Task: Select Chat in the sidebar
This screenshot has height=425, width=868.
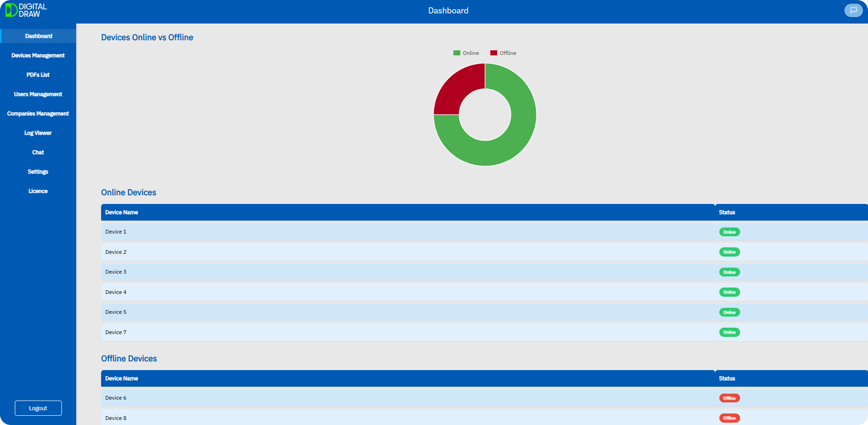Action: click(38, 152)
